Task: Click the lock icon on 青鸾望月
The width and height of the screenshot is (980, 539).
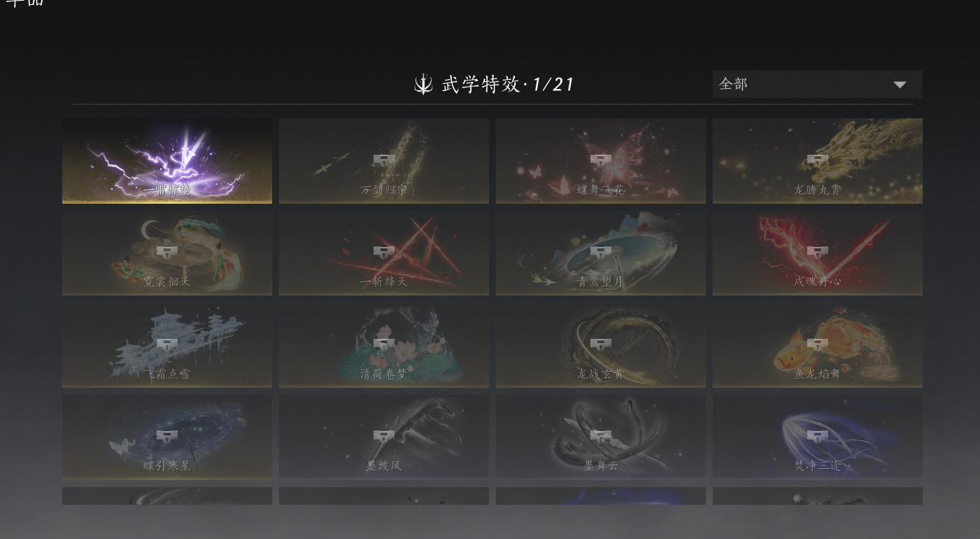Action: tap(600, 252)
